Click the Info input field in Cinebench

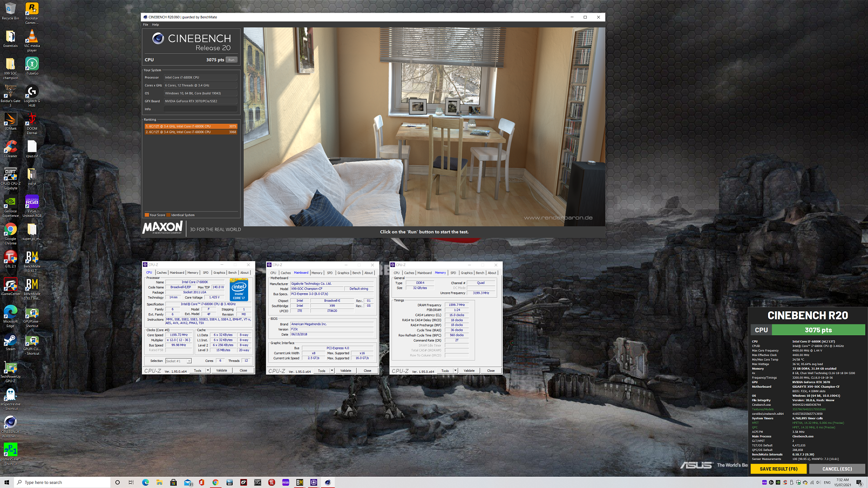click(200, 109)
